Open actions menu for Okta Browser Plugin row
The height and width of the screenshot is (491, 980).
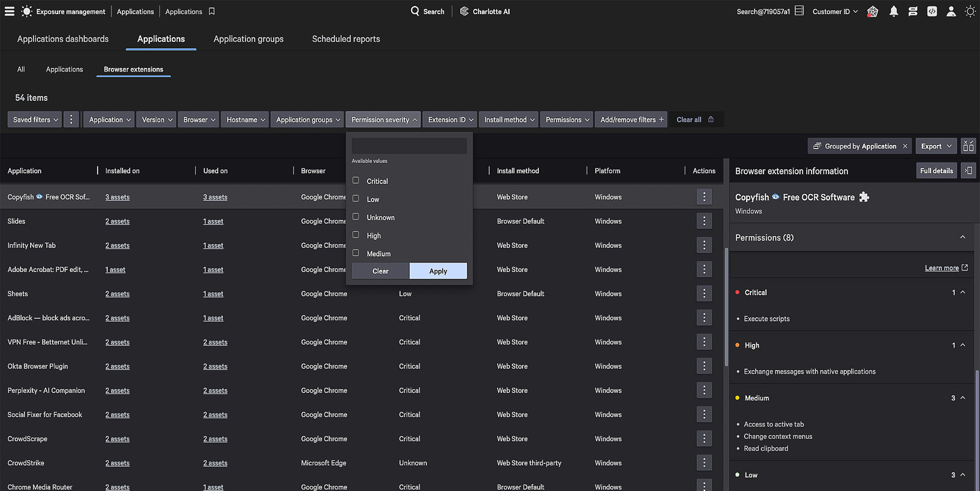[704, 366]
